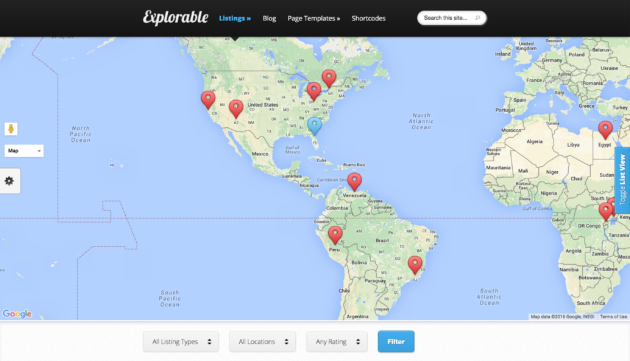Click the search magnifier icon

pos(477,18)
